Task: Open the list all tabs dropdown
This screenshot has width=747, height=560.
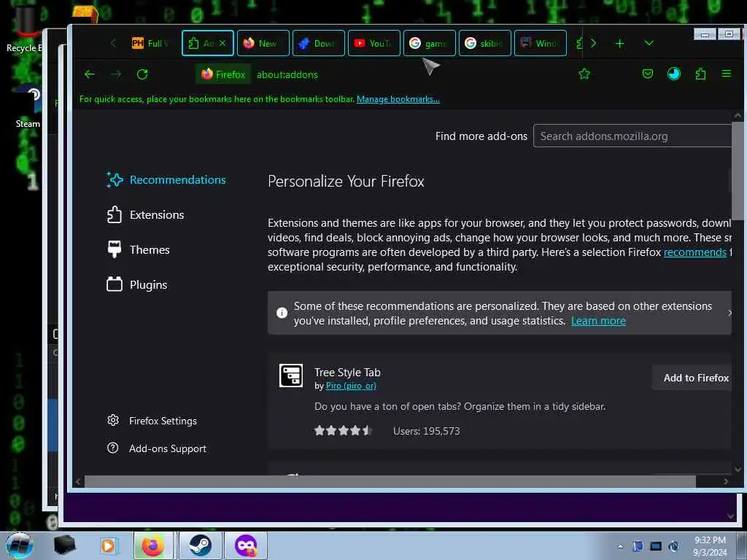Action: point(649,43)
